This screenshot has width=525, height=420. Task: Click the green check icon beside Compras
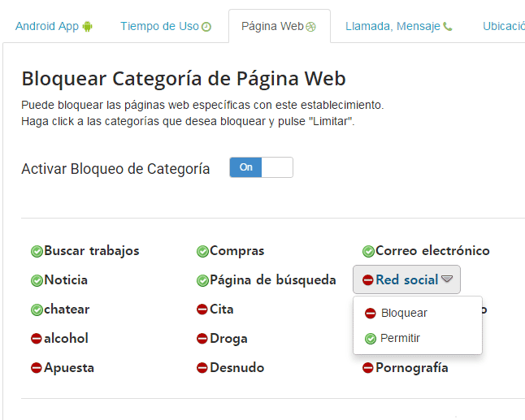point(202,251)
